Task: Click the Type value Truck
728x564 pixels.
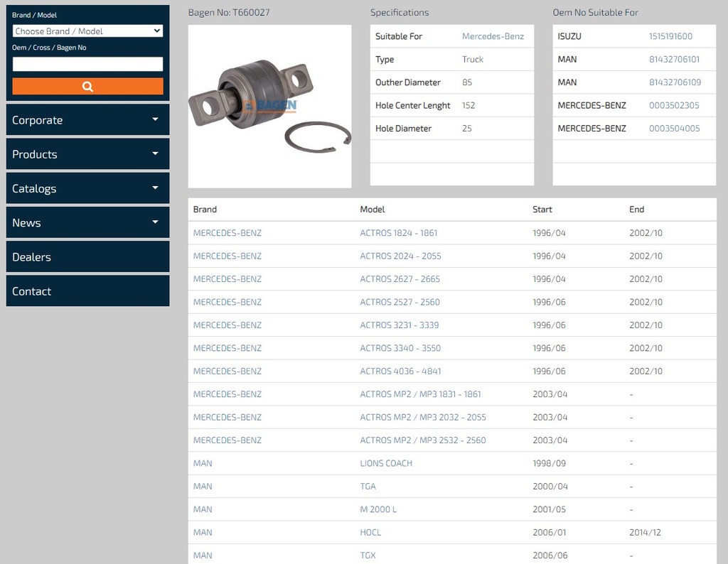Action: [473, 60]
